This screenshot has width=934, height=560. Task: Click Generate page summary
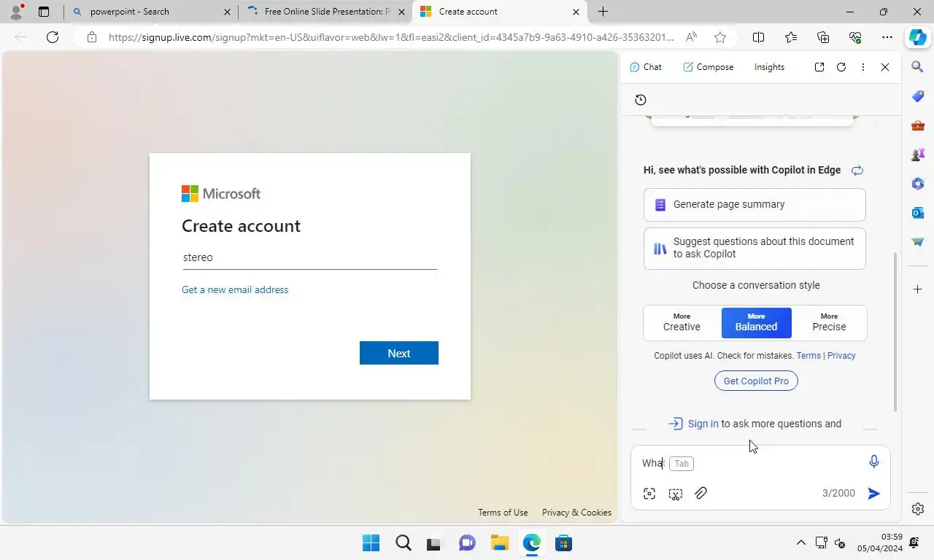[x=754, y=205]
